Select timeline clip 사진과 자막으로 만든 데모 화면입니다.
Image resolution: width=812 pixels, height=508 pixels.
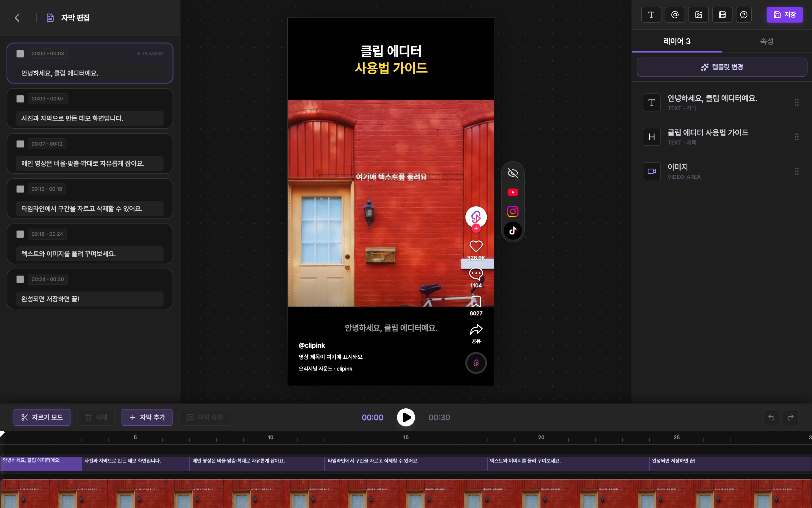coord(136,464)
